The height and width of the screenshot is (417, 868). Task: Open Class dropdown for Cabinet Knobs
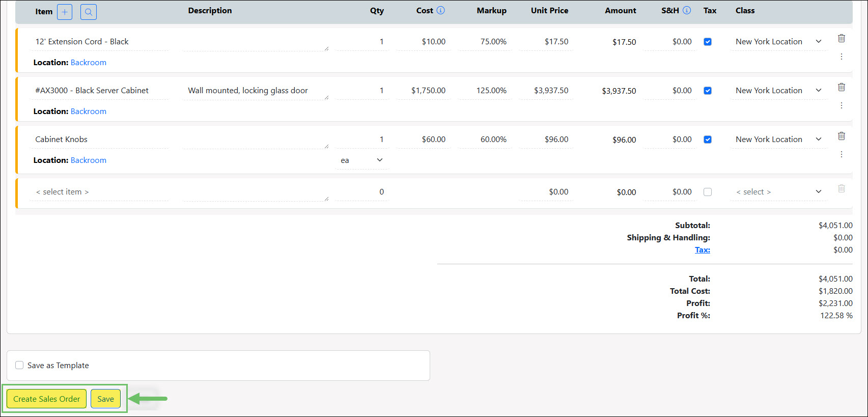[x=779, y=140]
